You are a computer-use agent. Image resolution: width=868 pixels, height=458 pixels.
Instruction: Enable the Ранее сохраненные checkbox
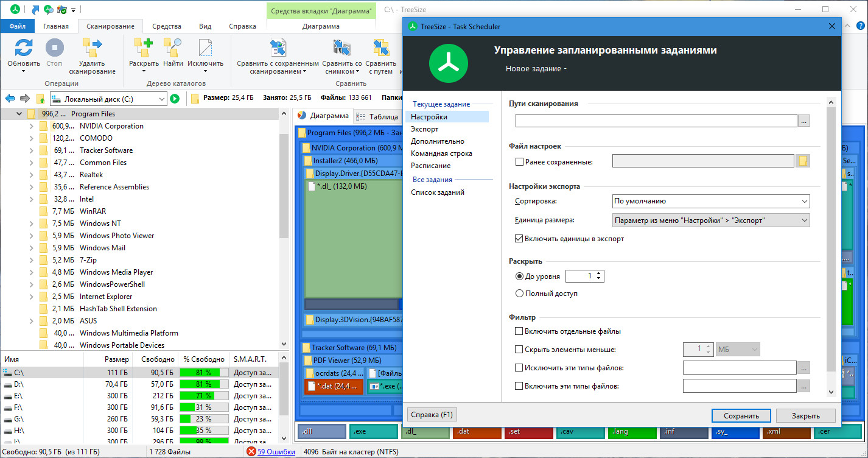click(x=519, y=162)
